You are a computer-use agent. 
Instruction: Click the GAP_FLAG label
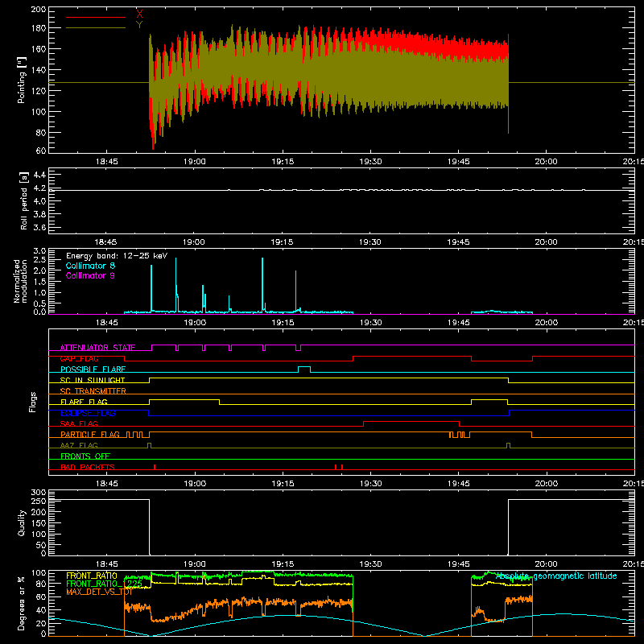click(79, 358)
